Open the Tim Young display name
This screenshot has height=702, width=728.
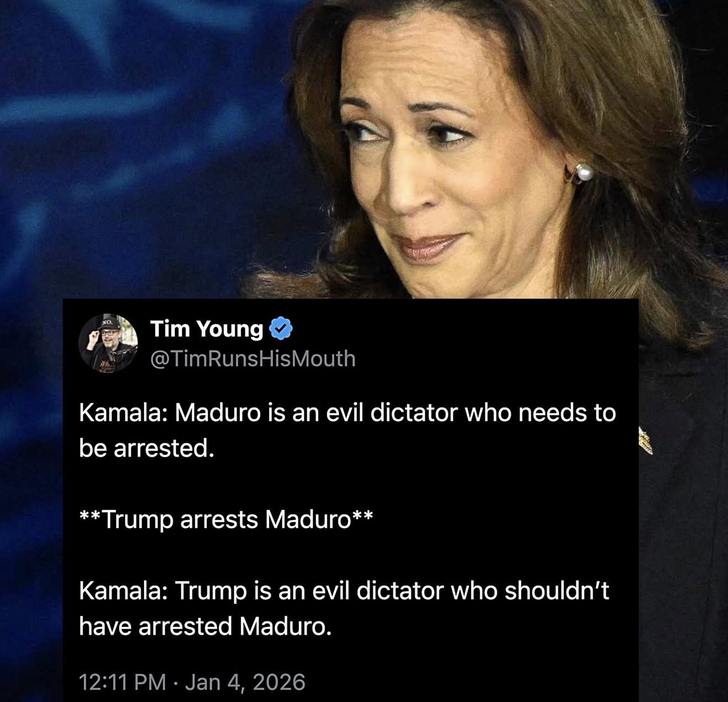tap(207, 329)
